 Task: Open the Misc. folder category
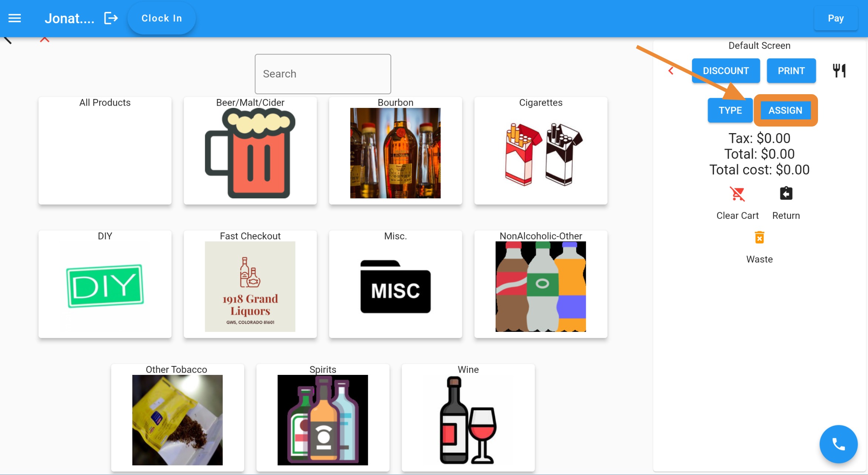395,284
